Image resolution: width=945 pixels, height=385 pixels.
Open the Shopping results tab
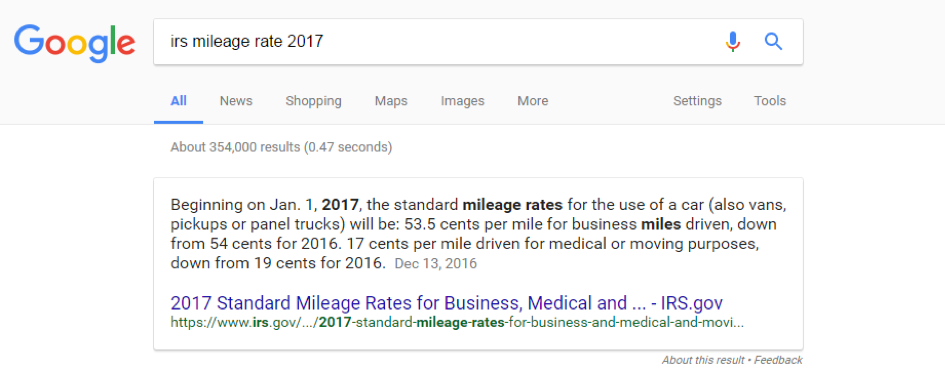[x=313, y=101]
